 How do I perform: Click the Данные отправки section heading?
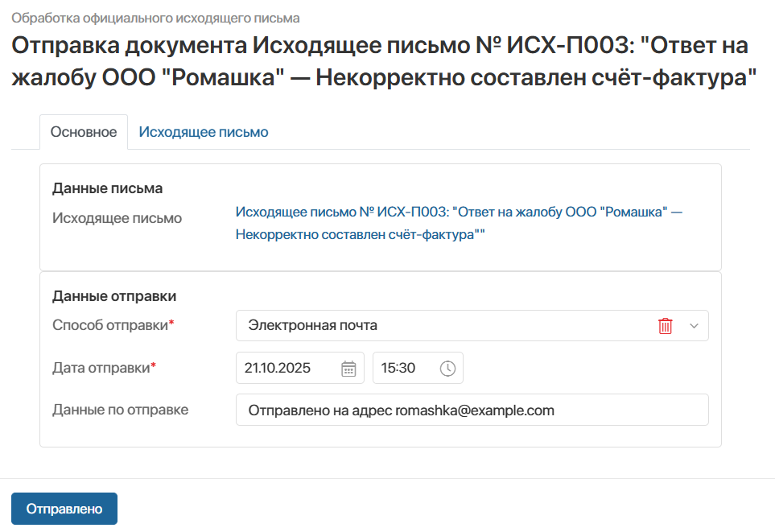point(114,296)
